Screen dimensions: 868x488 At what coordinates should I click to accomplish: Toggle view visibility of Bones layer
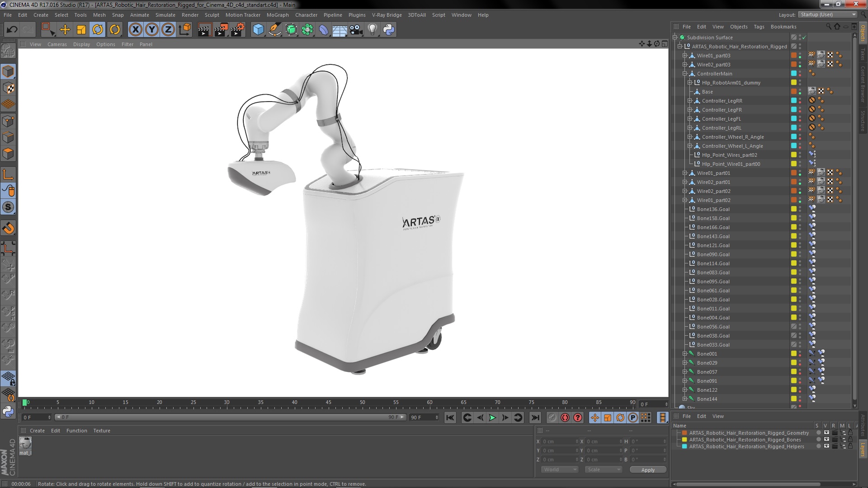coord(826,440)
